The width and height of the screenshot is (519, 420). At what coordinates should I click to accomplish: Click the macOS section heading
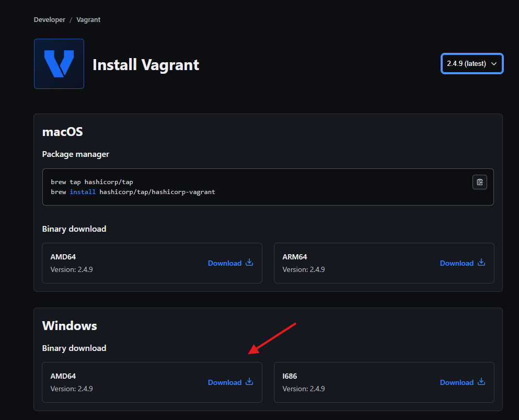tap(62, 132)
